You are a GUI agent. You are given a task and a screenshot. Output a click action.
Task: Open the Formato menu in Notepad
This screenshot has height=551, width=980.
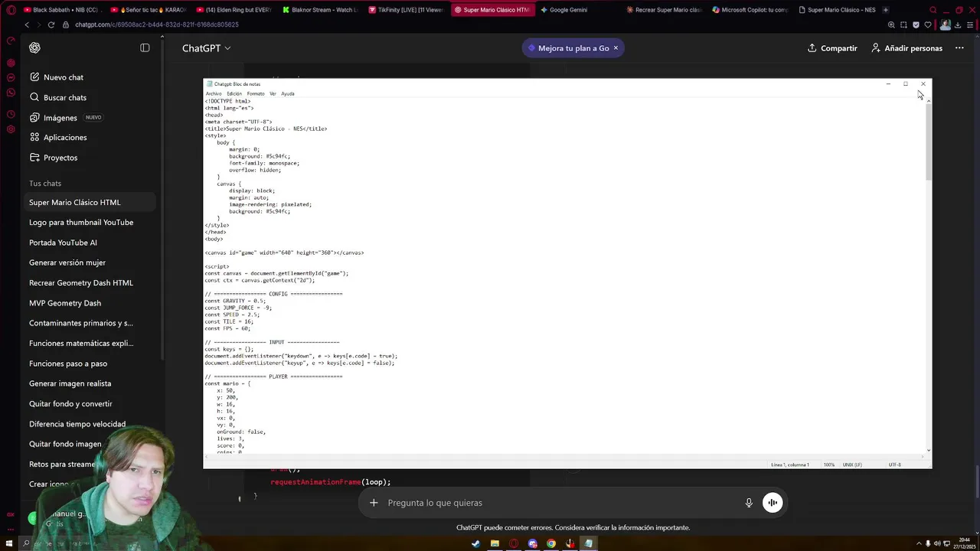coord(256,93)
